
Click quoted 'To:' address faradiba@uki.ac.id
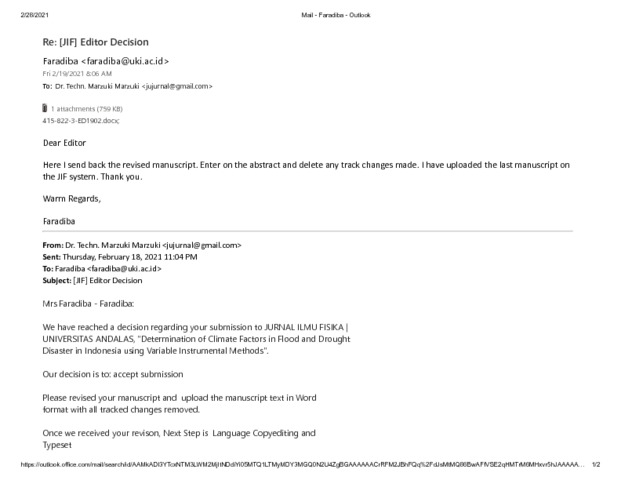point(124,269)
